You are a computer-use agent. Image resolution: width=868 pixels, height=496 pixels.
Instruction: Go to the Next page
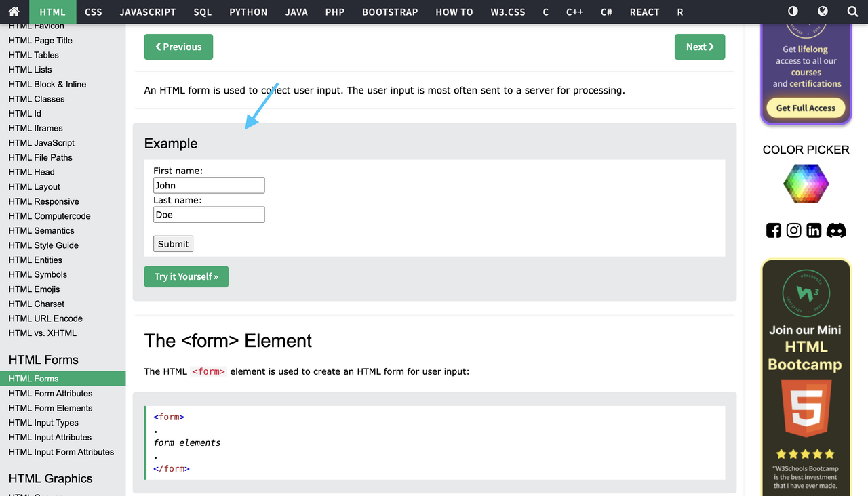(700, 47)
